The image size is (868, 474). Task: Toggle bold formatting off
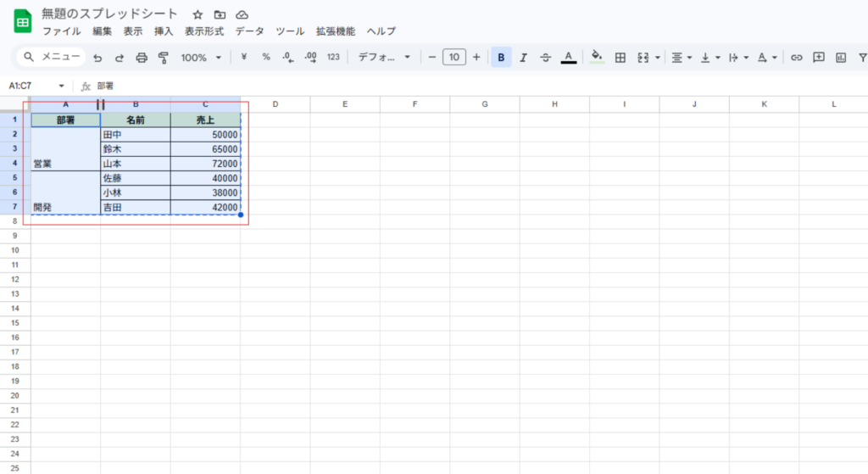(501, 58)
